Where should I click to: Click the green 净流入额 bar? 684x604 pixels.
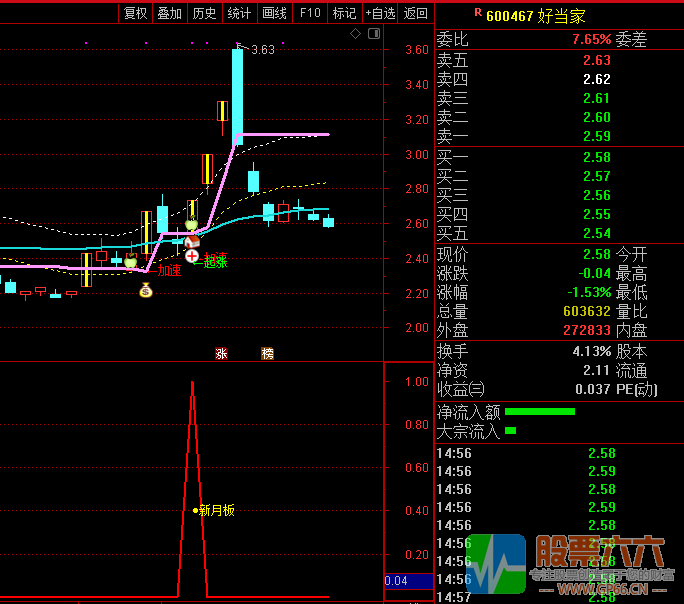pyautogui.click(x=540, y=411)
